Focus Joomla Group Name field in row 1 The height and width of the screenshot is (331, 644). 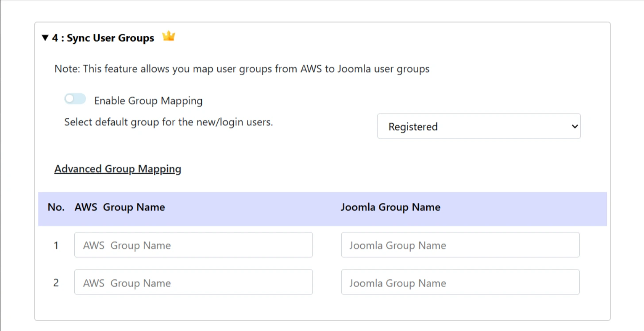click(460, 245)
